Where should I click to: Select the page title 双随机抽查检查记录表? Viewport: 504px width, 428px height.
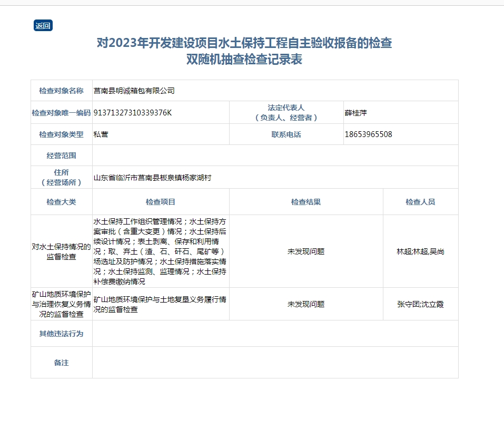point(244,59)
